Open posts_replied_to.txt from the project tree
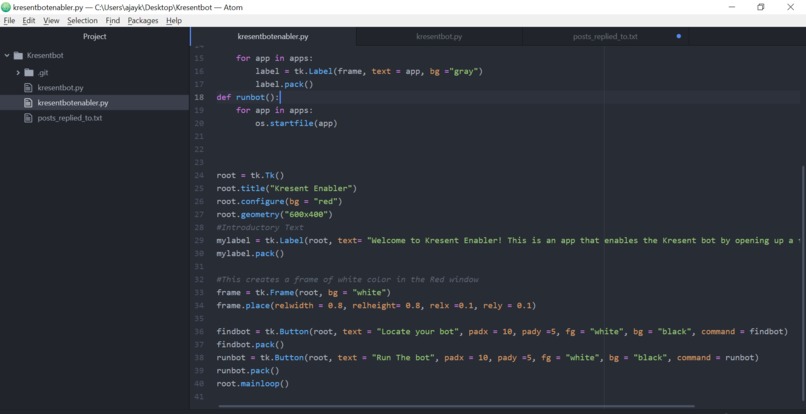The width and height of the screenshot is (806, 414). click(x=70, y=118)
